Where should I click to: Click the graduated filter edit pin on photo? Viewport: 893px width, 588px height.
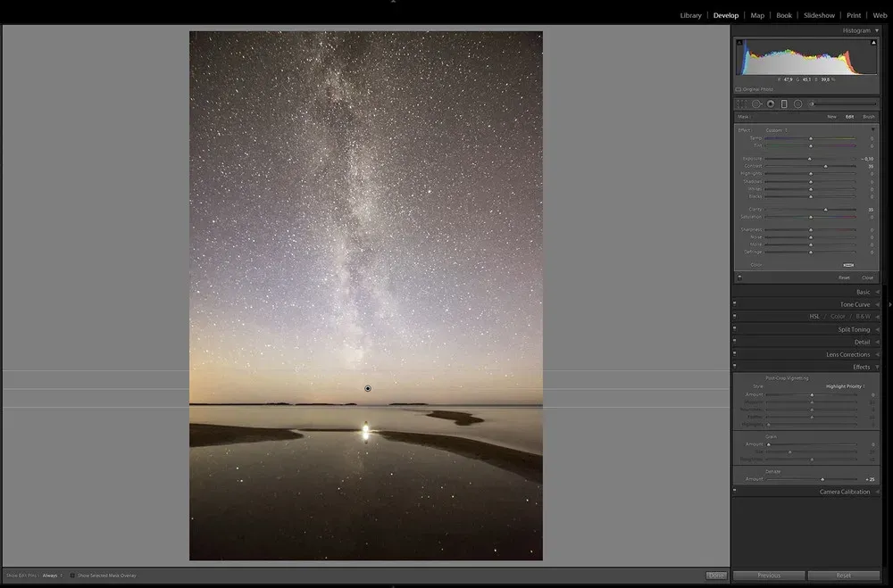[368, 388]
